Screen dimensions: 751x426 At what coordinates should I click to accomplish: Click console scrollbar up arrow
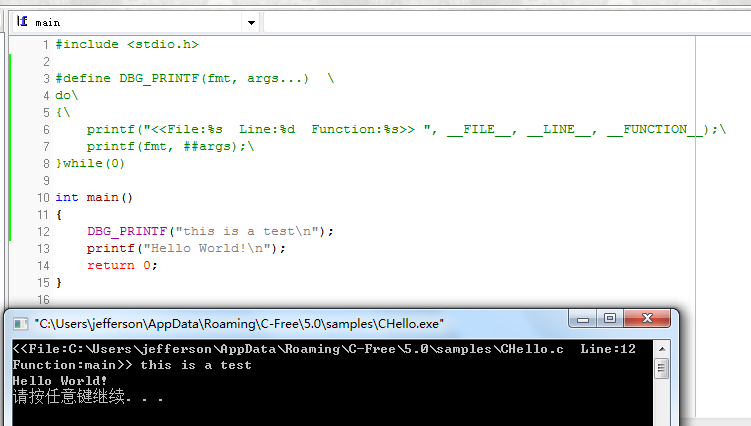pyautogui.click(x=662, y=349)
